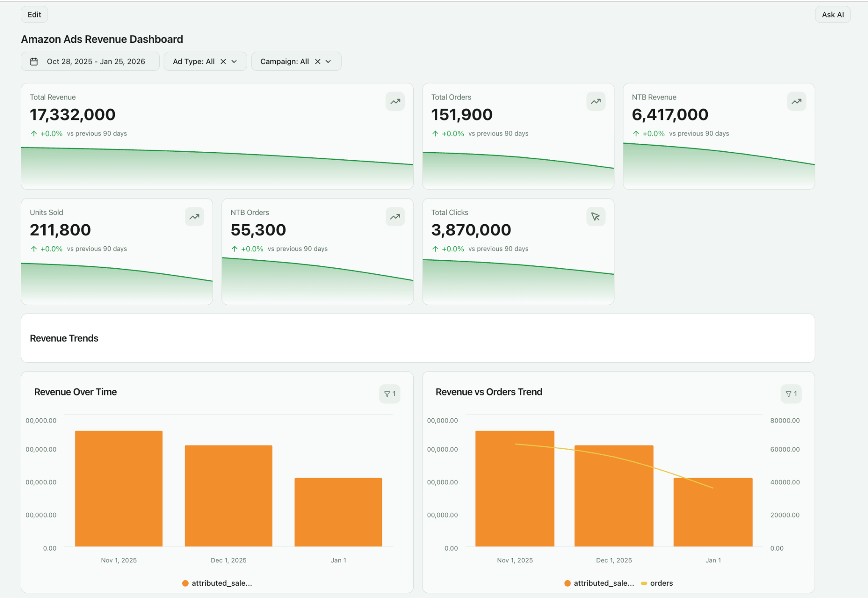
Task: Clear the Ad Type filter with its X
Action: [x=223, y=61]
